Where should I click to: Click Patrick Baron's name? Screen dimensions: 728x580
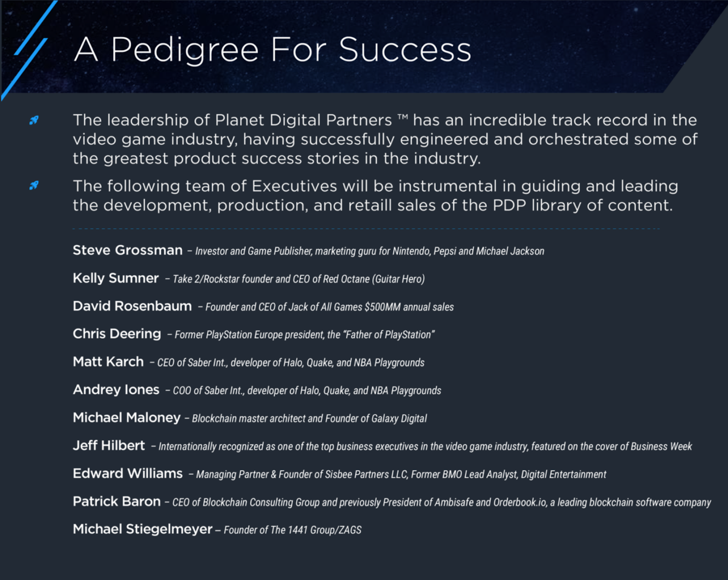[116, 501]
